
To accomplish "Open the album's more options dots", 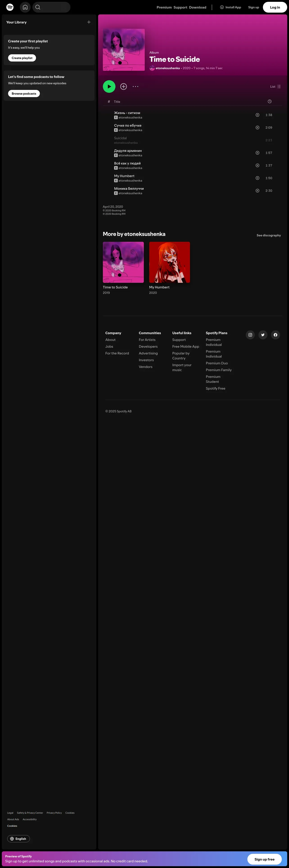I will tap(135, 87).
